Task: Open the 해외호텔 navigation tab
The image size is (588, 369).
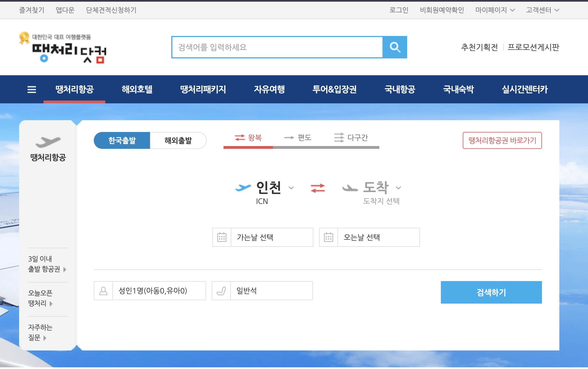Action: pyautogui.click(x=137, y=90)
